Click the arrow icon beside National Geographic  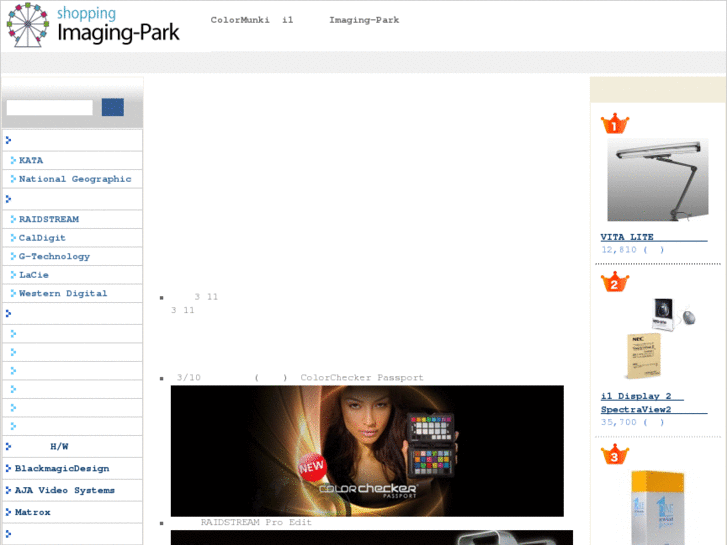click(x=13, y=179)
